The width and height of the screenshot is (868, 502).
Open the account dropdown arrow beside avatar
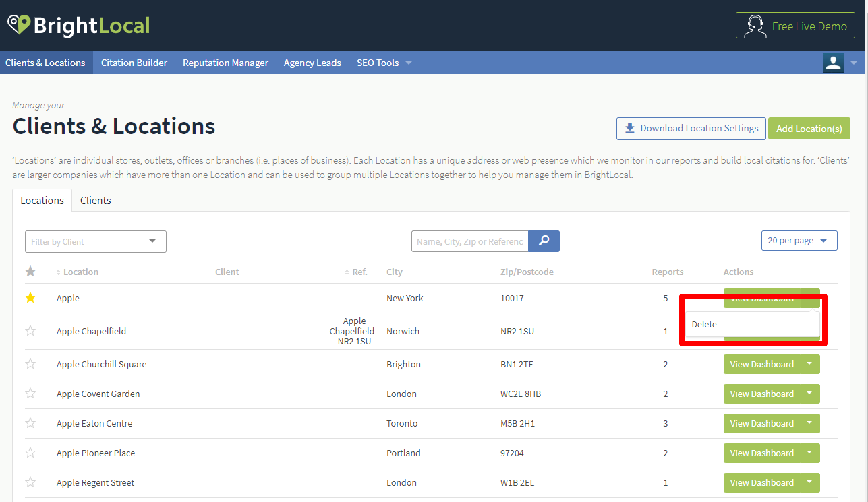[x=853, y=63]
